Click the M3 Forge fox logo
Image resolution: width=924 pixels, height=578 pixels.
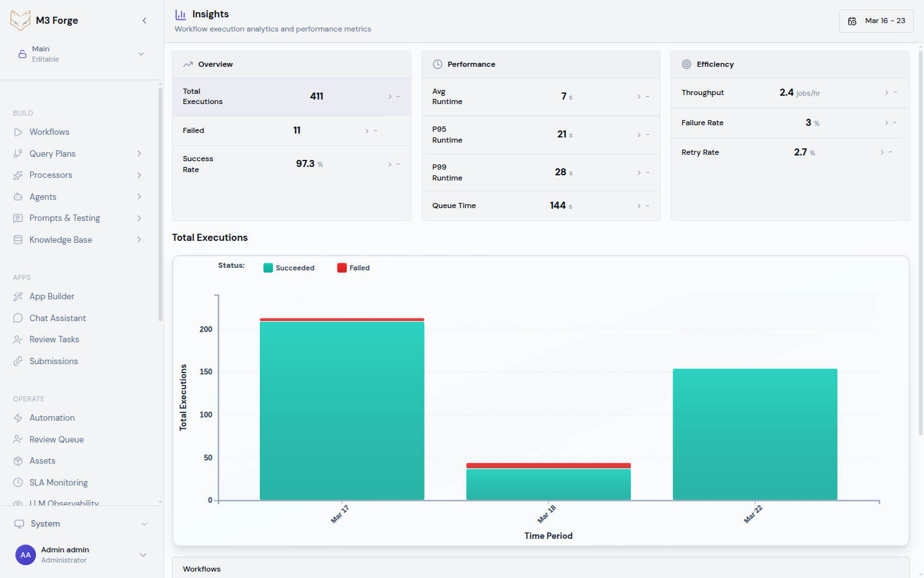click(21, 21)
